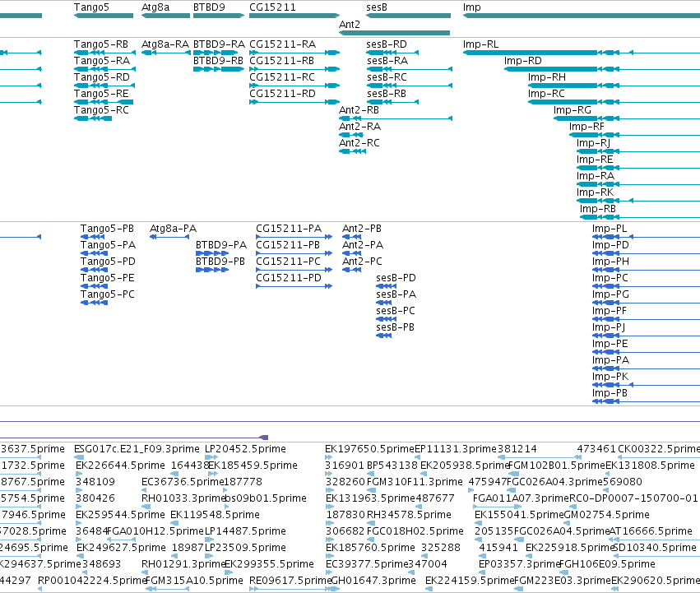Click the BTBD9-PB protein label
Viewport: 700px width, 593px height.
coord(220,262)
